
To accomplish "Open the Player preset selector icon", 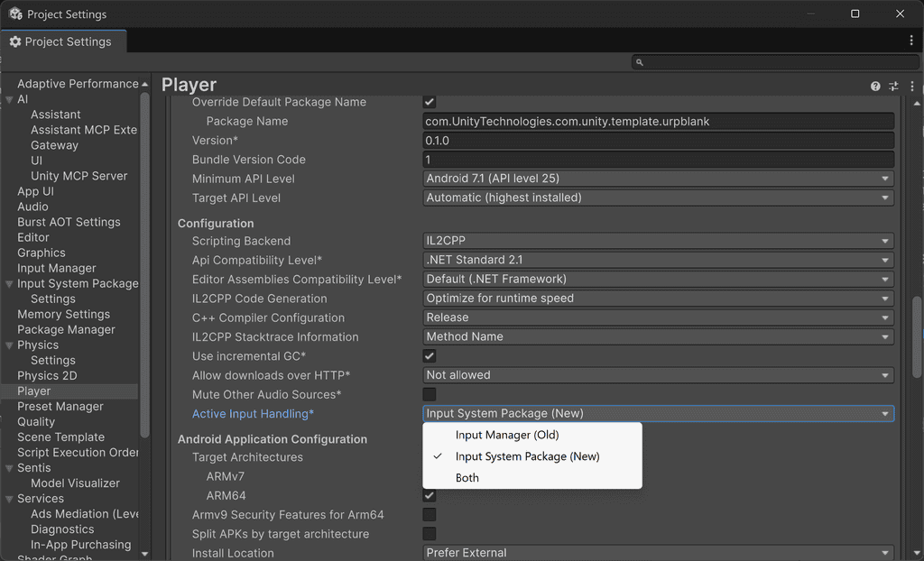I will pyautogui.click(x=893, y=86).
